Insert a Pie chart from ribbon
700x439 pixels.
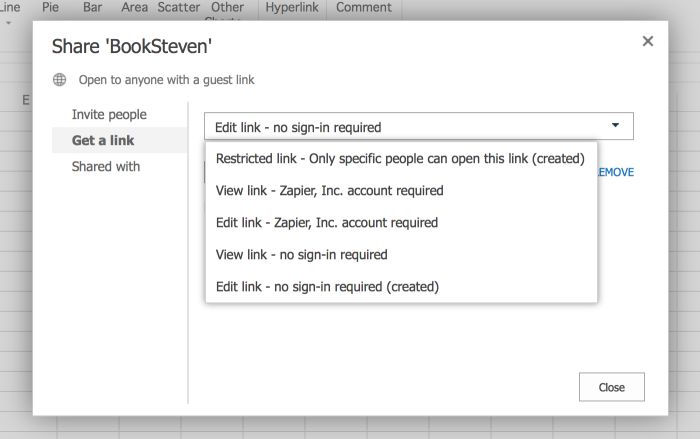(x=50, y=8)
